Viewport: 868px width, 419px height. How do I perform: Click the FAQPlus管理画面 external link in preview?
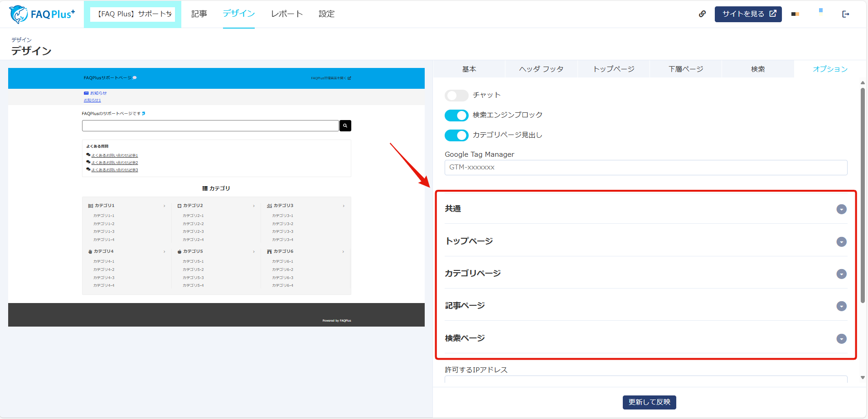[x=331, y=78]
